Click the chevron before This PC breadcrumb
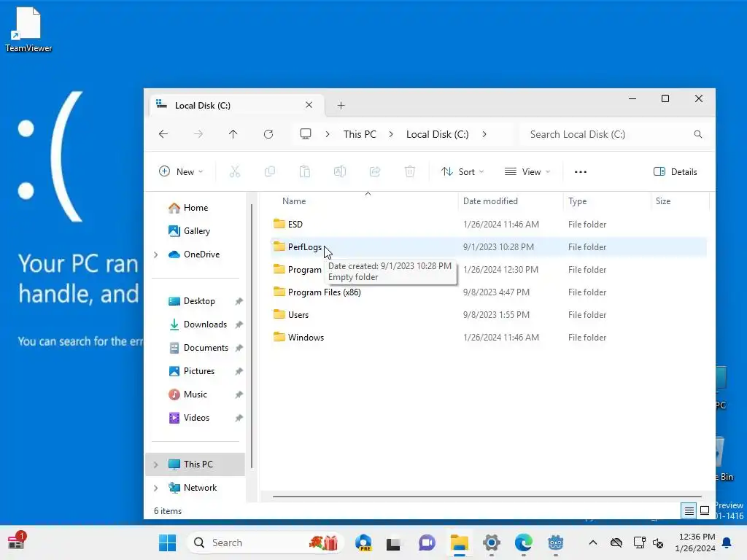This screenshot has width=747, height=560. pyautogui.click(x=328, y=134)
